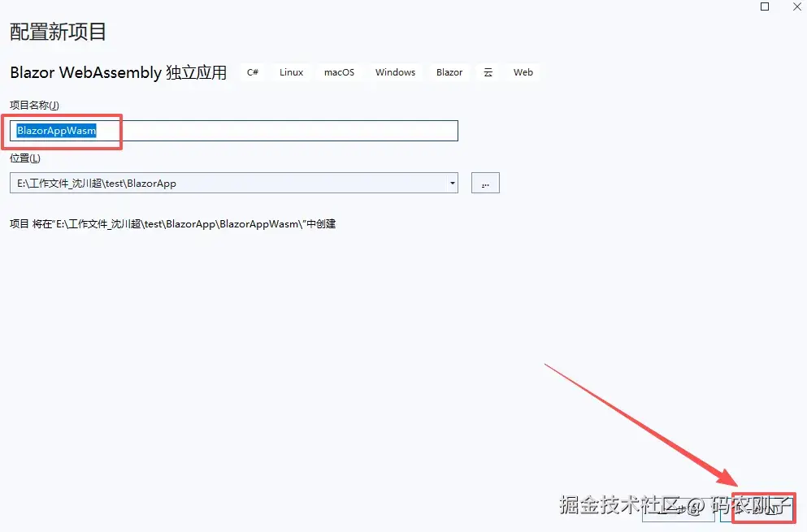The width and height of the screenshot is (807, 532).
Task: Maximize the dialog window
Action: coord(765,6)
